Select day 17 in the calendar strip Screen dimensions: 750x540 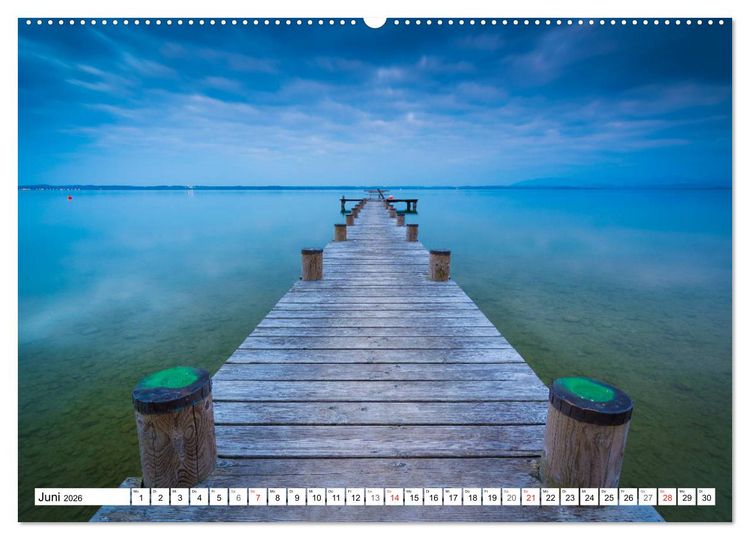(x=453, y=496)
